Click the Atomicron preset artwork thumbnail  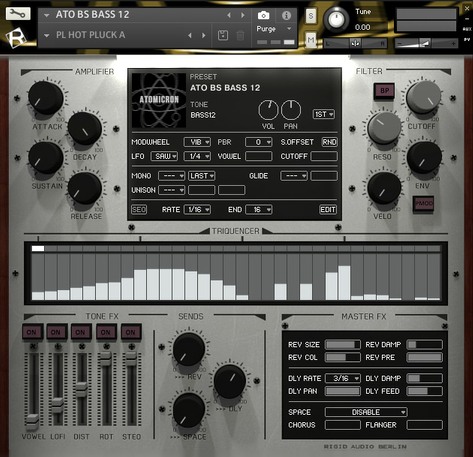159,100
